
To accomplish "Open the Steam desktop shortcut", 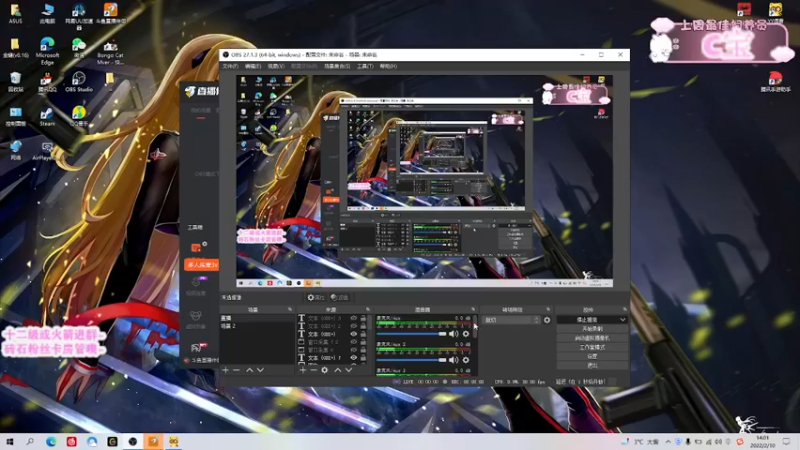I will click(47, 116).
